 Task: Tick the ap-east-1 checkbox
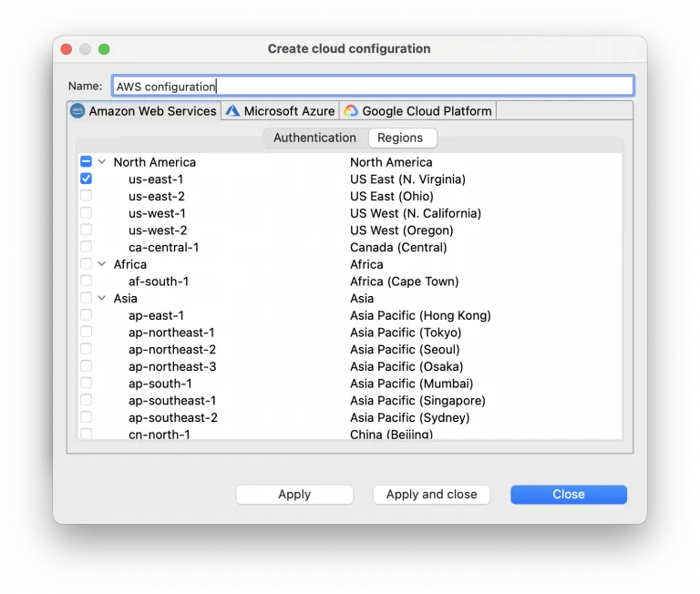pos(87,314)
